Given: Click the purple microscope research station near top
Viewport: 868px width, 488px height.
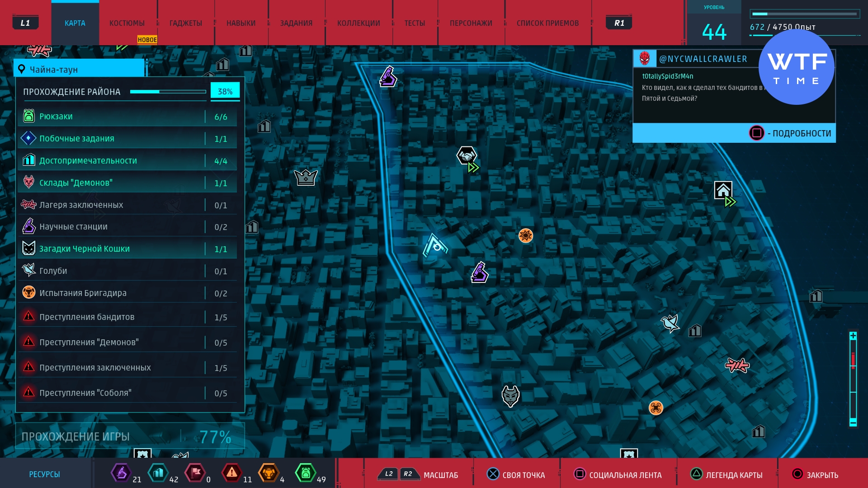Looking at the screenshot, I should [388, 76].
